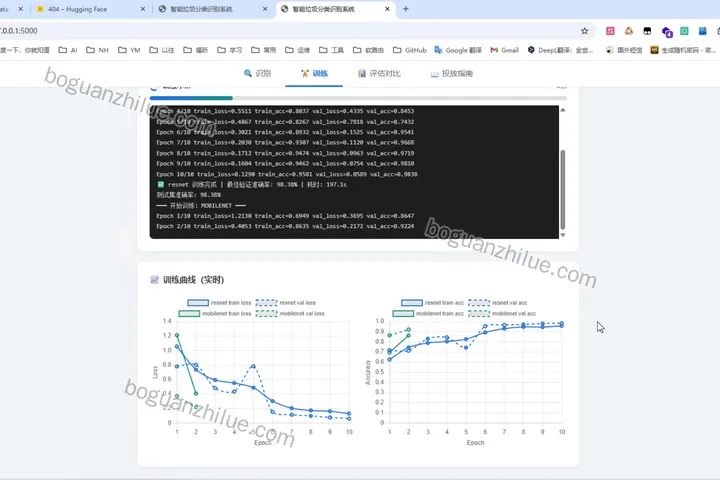This screenshot has height=480, width=720.
Task: Click the resnet val loss peak at epoch 5
Action: pos(253,366)
